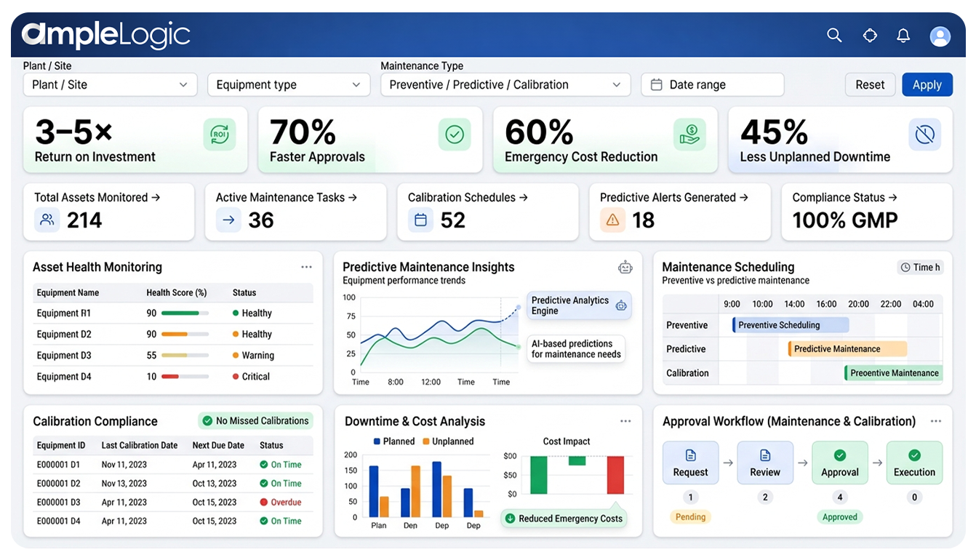Click the robot icon in Predictive Maintenance Insights

tap(625, 268)
